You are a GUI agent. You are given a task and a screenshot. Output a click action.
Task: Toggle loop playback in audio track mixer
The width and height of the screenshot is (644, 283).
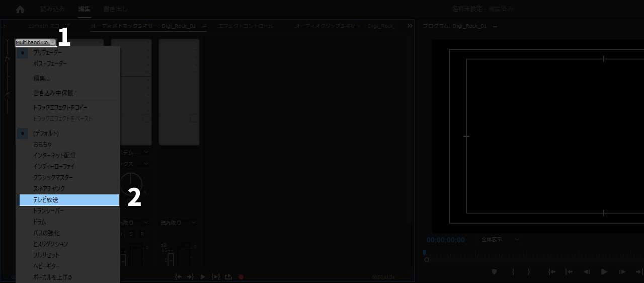point(228,277)
